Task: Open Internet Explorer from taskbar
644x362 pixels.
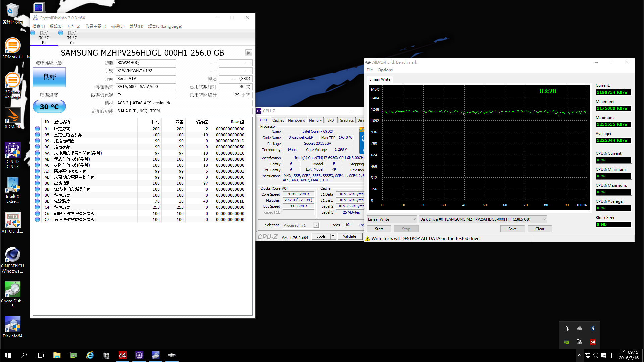Action: point(90,355)
